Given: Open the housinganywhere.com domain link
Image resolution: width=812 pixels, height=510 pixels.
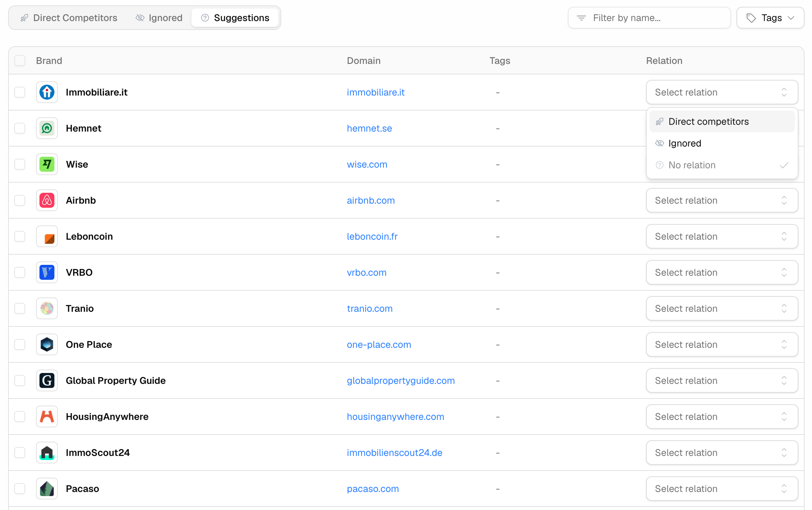Looking at the screenshot, I should pyautogui.click(x=395, y=417).
